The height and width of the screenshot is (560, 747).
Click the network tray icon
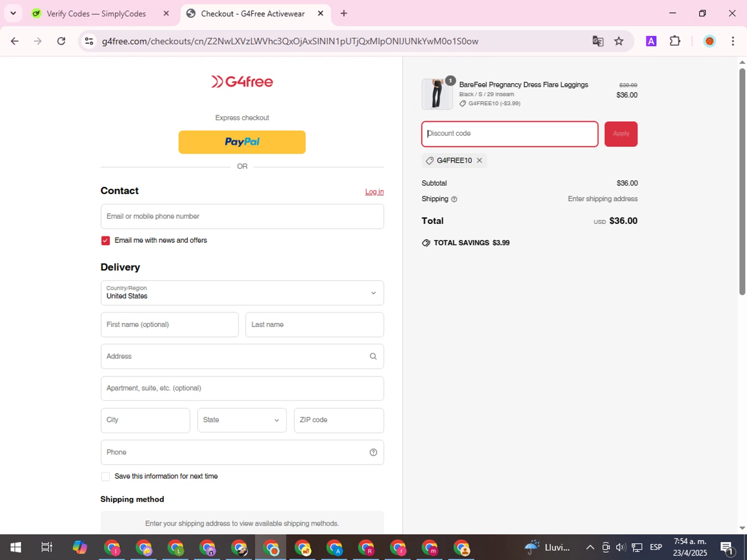[x=636, y=548]
